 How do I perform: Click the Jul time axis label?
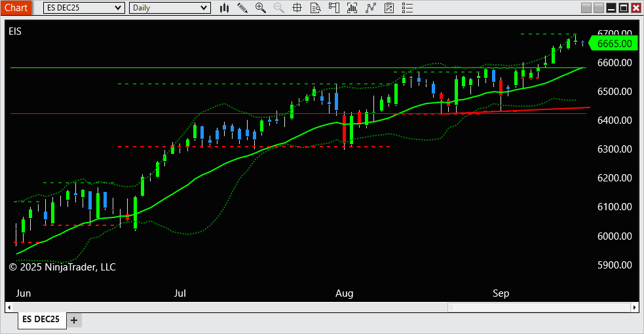tap(180, 293)
